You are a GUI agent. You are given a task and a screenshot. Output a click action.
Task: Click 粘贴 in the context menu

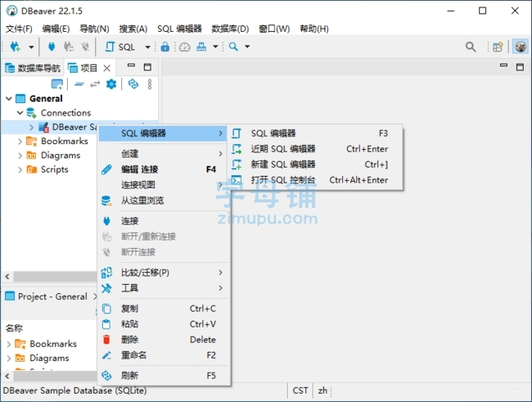tap(164, 324)
